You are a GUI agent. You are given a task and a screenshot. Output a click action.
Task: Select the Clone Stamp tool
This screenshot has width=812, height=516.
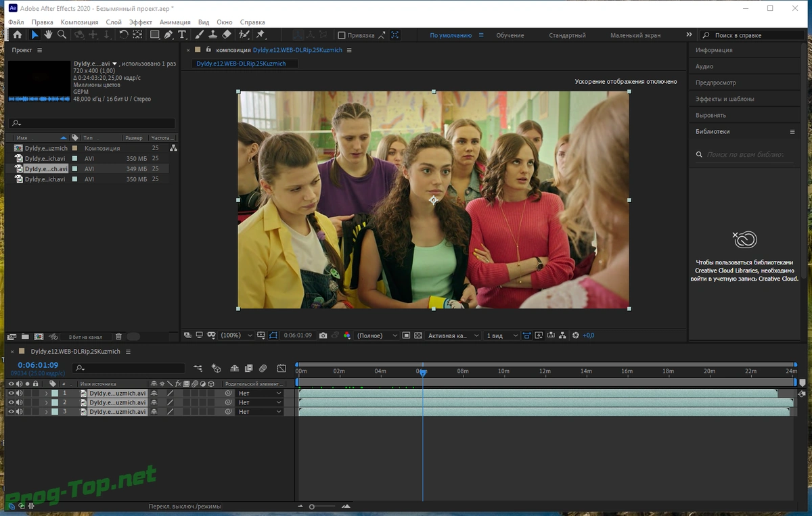tap(213, 34)
